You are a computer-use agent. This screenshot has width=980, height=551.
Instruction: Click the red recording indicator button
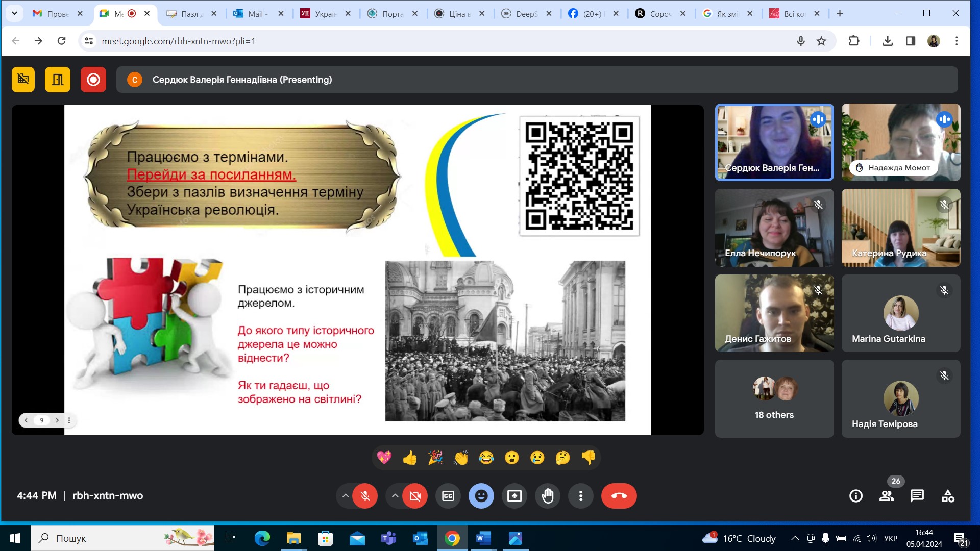[93, 80]
